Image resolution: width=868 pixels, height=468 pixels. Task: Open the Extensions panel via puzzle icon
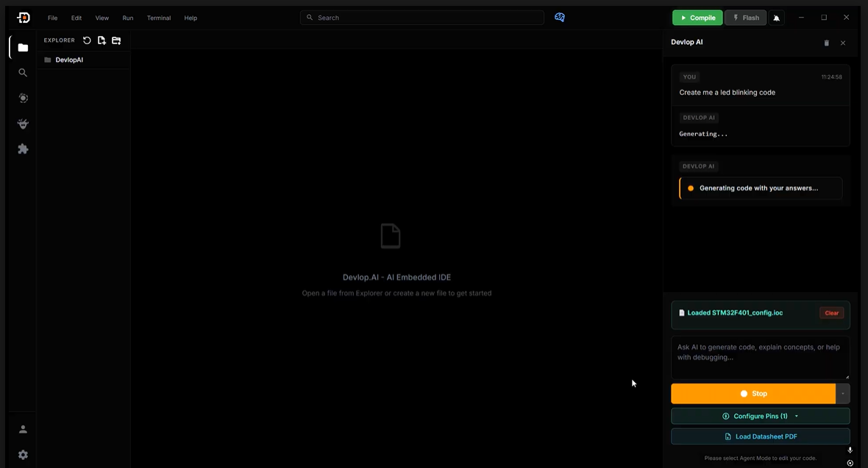pyautogui.click(x=22, y=149)
